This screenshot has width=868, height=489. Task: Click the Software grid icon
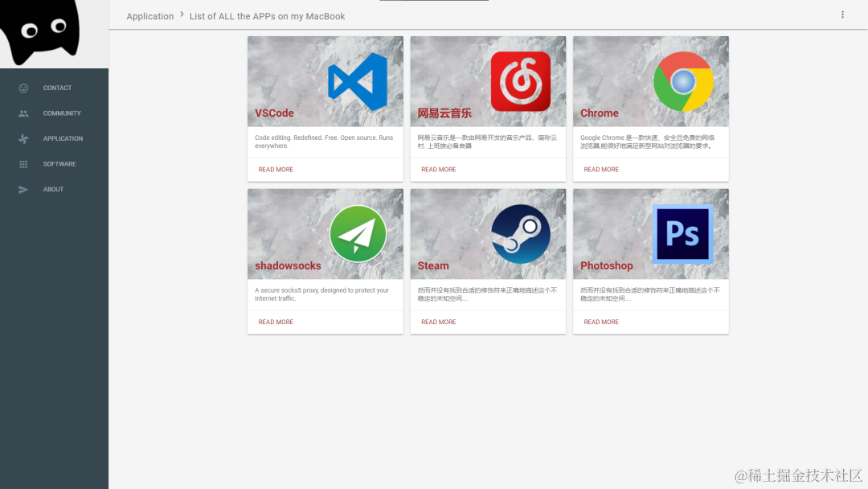coord(23,165)
